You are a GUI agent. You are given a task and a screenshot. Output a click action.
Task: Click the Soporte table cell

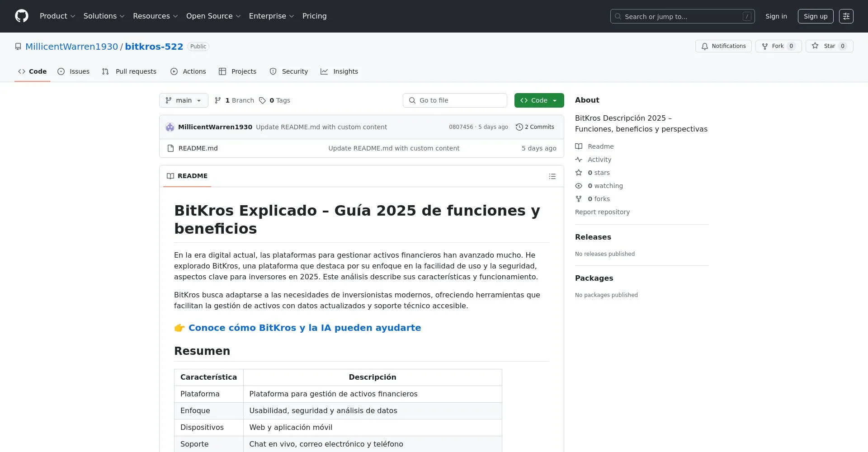pyautogui.click(x=209, y=444)
